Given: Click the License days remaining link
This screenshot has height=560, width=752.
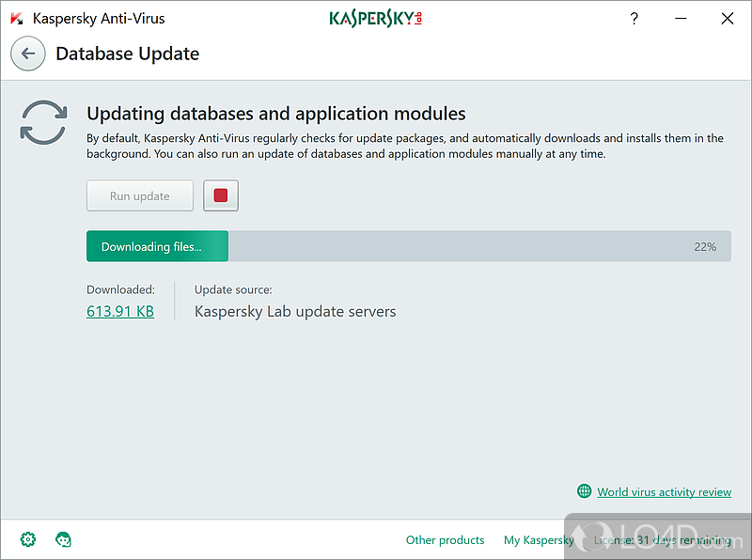Looking at the screenshot, I should tap(663, 540).
